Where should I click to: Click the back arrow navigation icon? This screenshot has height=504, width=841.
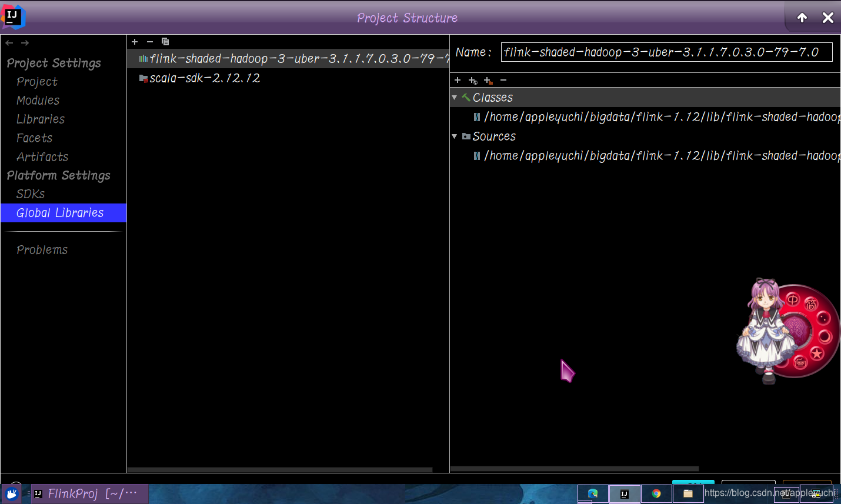tap(9, 42)
